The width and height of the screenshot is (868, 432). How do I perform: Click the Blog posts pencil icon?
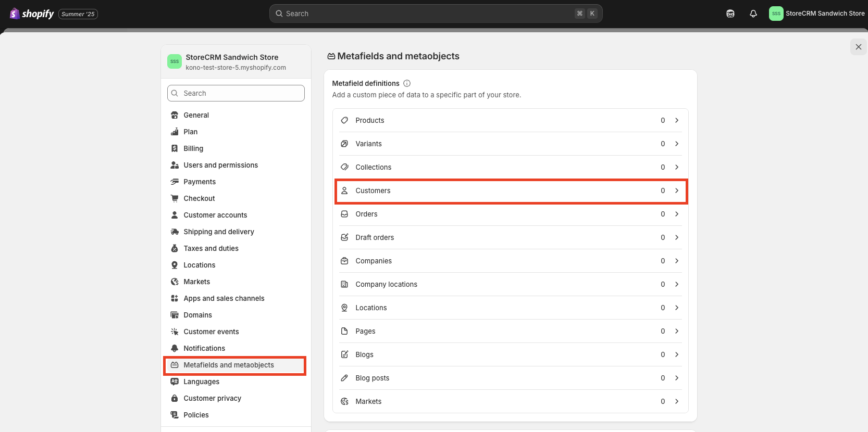[344, 378]
